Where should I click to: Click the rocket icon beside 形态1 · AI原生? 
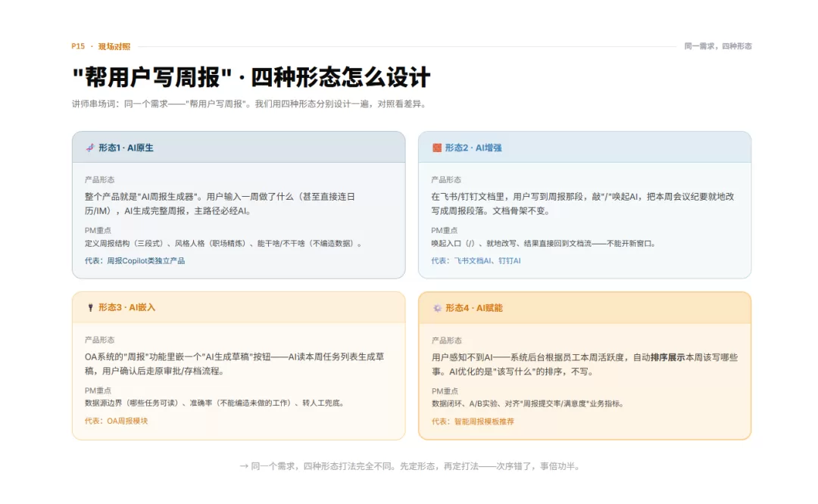click(89, 148)
